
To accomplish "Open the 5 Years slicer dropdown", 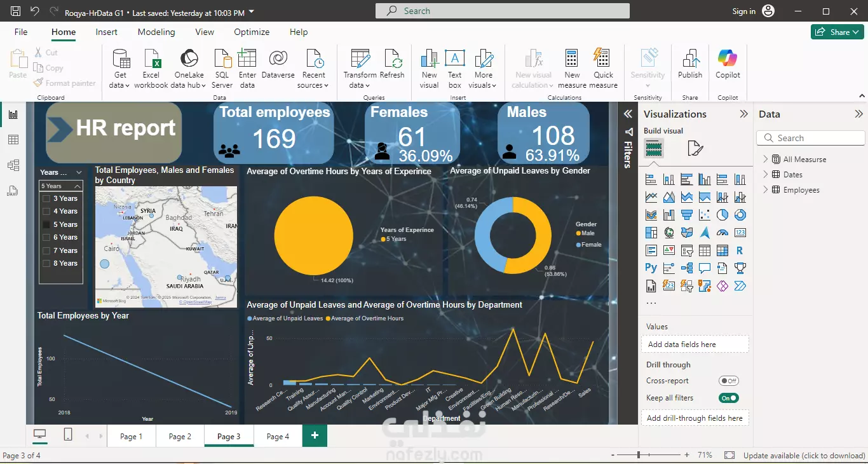I will click(x=61, y=186).
